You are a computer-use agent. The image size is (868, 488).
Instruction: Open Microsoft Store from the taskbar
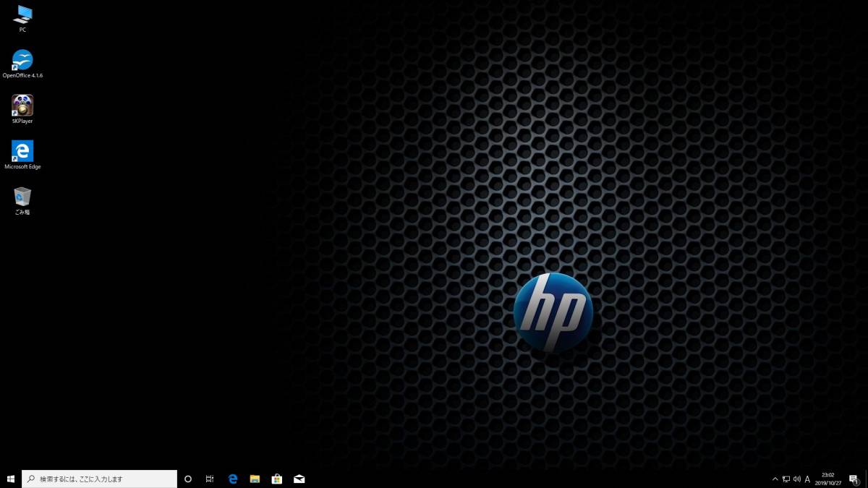click(276, 479)
